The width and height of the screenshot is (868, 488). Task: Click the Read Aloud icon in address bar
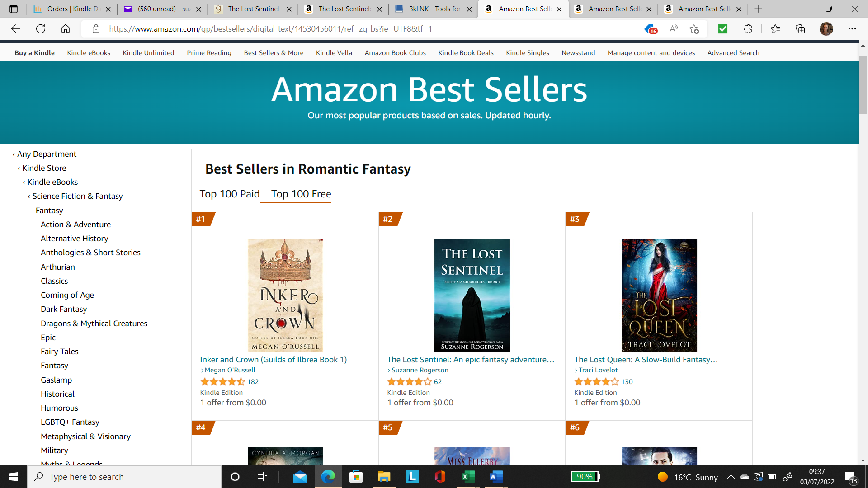click(674, 29)
